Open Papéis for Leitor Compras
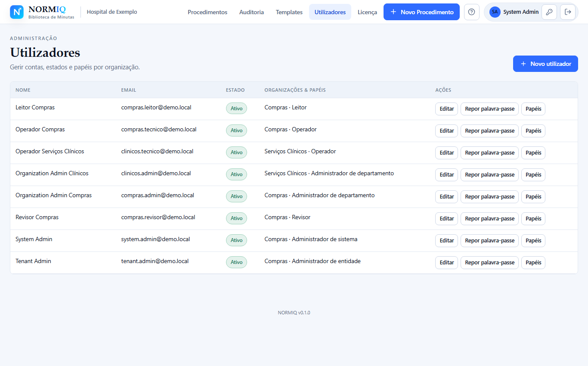Viewport: 588px width, 366px height. (x=533, y=109)
